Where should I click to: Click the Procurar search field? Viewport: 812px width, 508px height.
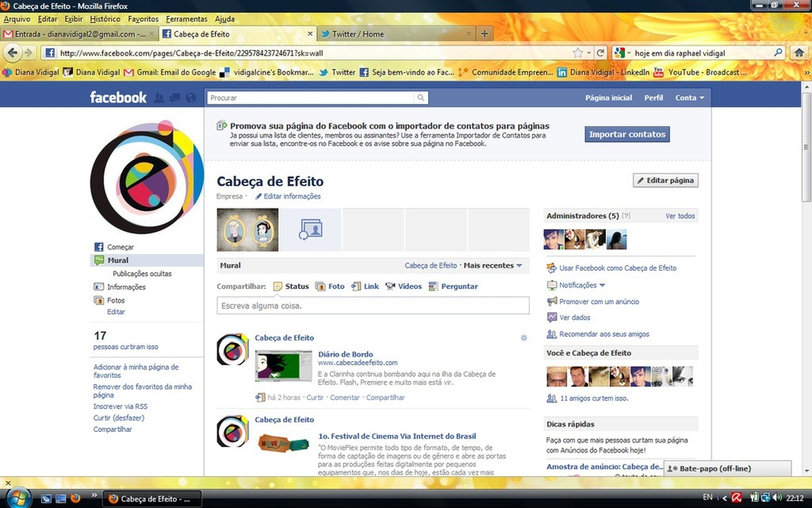click(x=311, y=98)
